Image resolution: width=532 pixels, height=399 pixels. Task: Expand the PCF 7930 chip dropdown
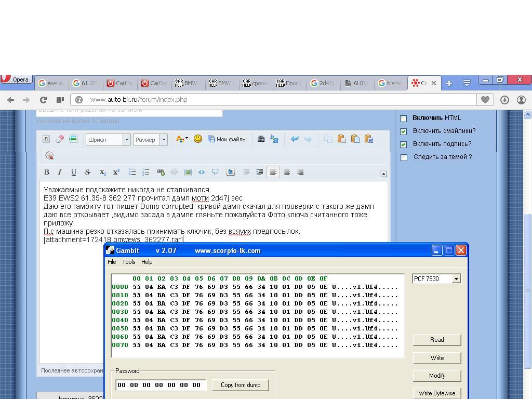coord(456,279)
